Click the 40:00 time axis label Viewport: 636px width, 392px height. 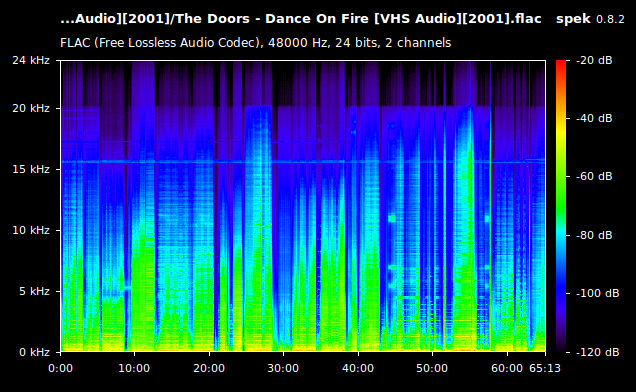(358, 368)
